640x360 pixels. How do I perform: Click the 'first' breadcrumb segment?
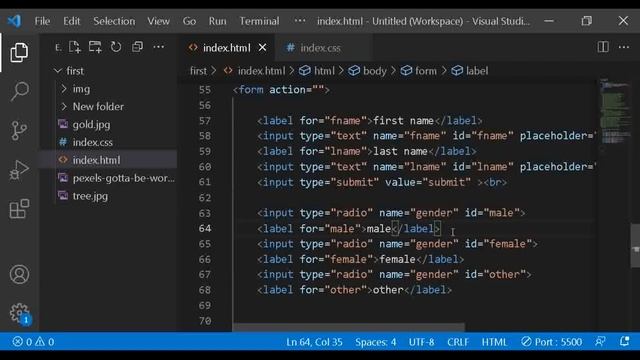click(x=198, y=71)
